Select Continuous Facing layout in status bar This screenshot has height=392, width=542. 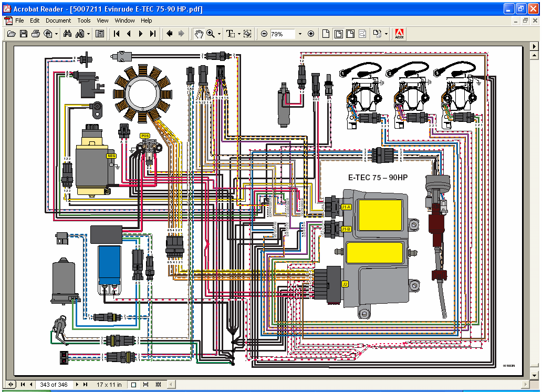158,385
